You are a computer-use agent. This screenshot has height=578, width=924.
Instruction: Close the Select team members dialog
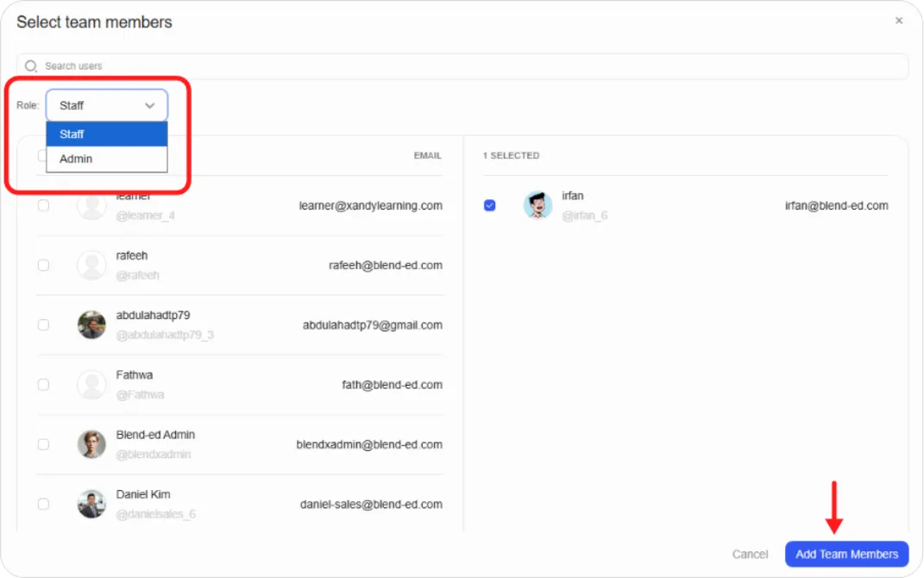(x=899, y=21)
